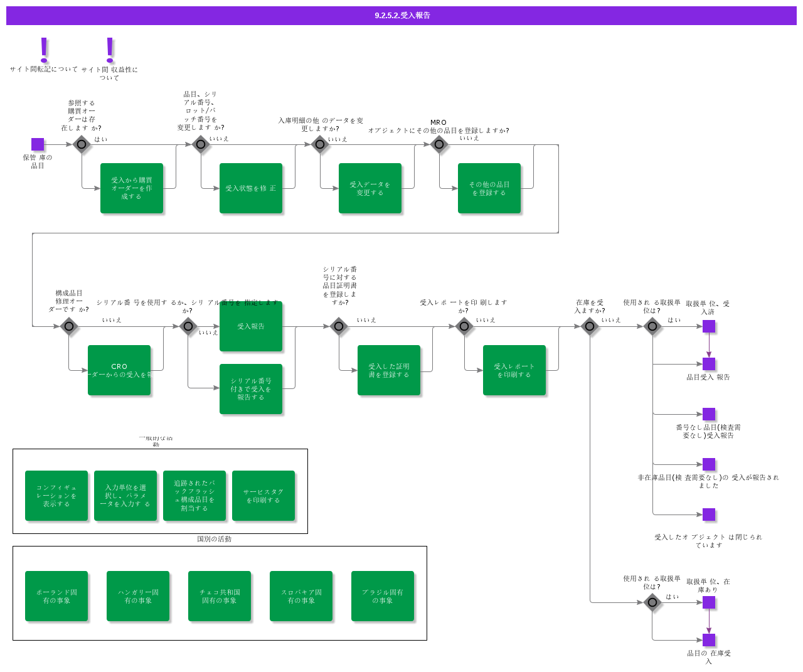Screen dimensions: 803x672
Task: Select the 保管庫の品目 start event square
Action: click(x=38, y=144)
